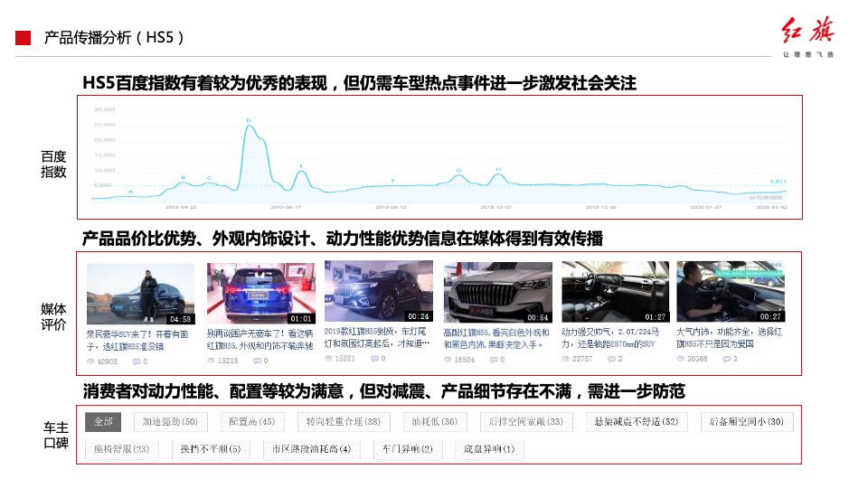Click the comment bubble icon on the 00:27 video card
868x488 pixels.
(726, 359)
